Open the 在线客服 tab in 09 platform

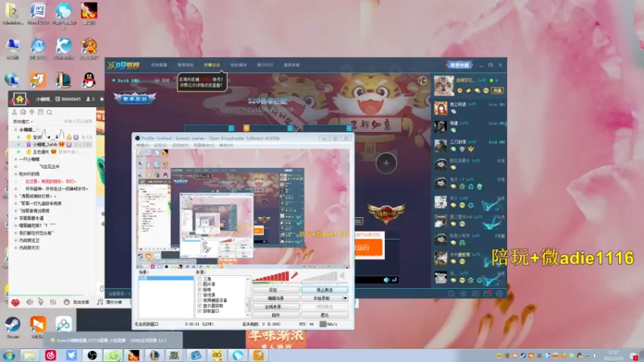click(x=159, y=65)
